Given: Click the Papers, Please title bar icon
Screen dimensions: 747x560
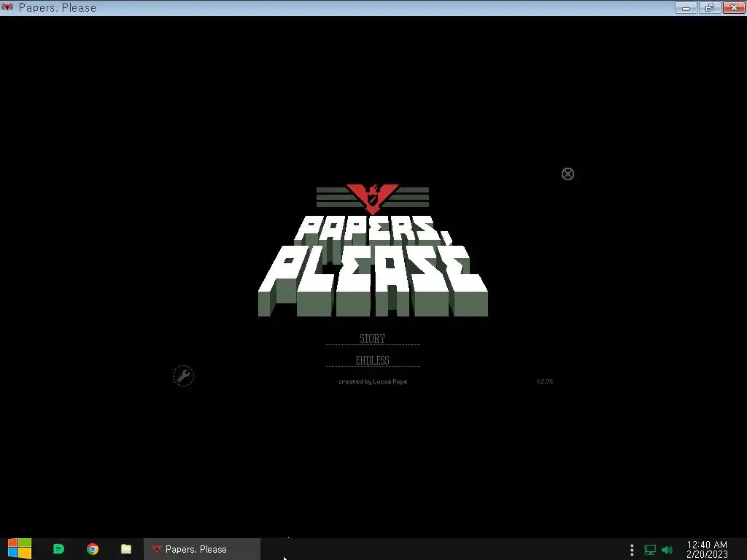Looking at the screenshot, I should click(7, 7).
